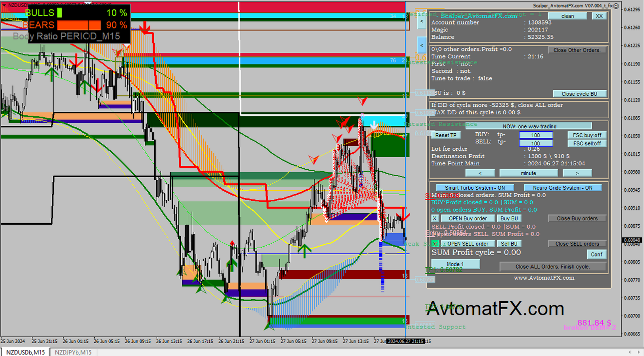The image size is (644, 356).
Task: Open the Conf settings button
Action: 597,254
